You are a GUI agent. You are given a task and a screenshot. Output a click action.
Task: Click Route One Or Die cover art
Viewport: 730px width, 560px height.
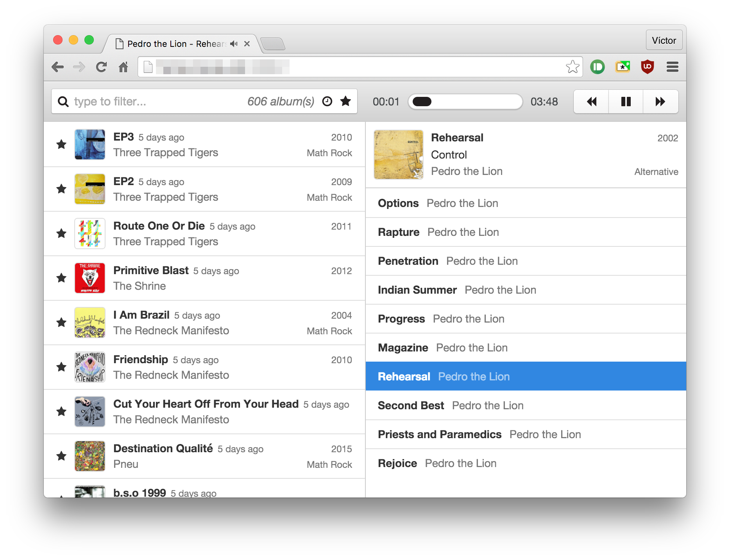(x=90, y=234)
